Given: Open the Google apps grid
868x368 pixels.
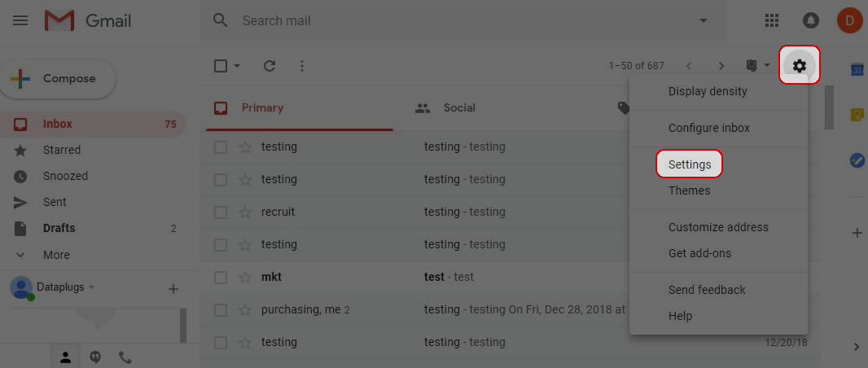Looking at the screenshot, I should coord(772,20).
